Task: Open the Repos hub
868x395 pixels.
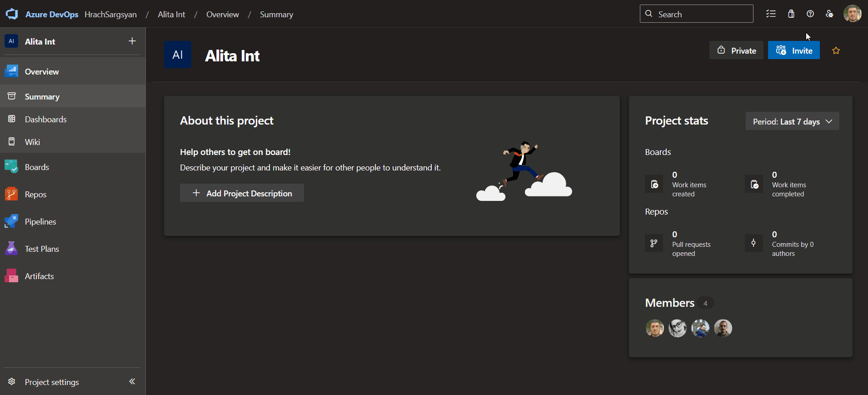Action: tap(73, 194)
